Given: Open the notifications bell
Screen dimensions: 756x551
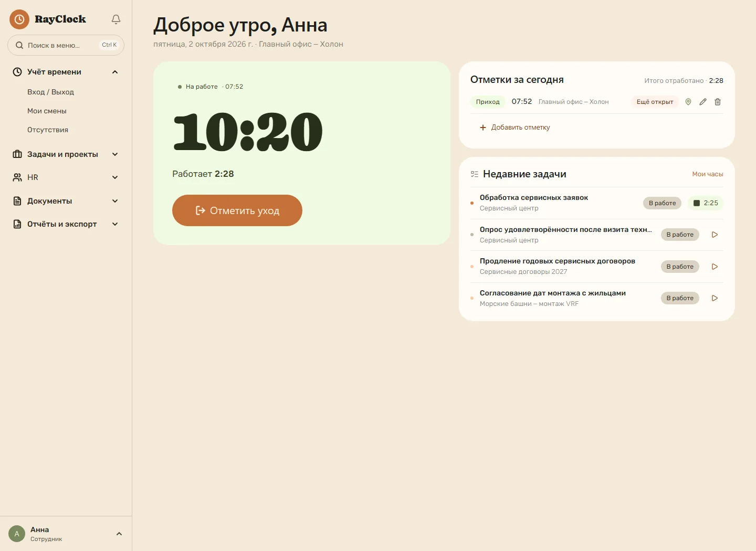Looking at the screenshot, I should pos(116,19).
